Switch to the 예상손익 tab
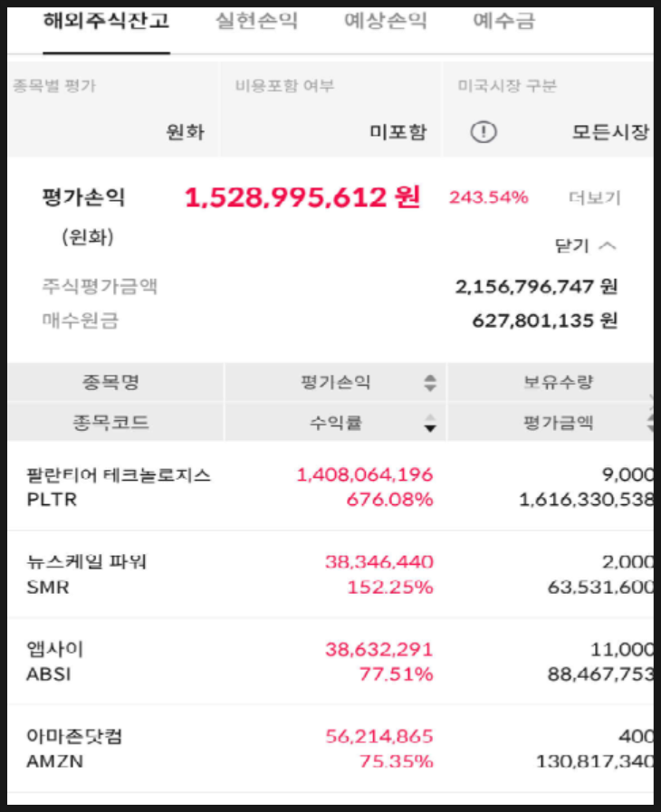The width and height of the screenshot is (661, 812). (x=386, y=21)
